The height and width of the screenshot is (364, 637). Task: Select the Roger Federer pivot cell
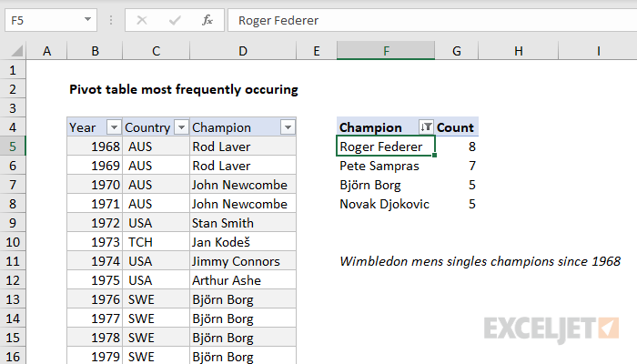coord(386,147)
